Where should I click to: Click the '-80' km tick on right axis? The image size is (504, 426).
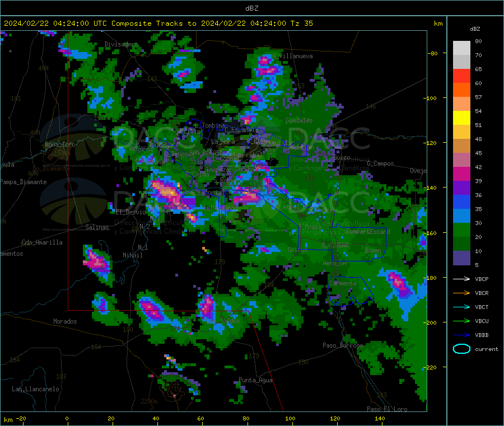(432, 53)
